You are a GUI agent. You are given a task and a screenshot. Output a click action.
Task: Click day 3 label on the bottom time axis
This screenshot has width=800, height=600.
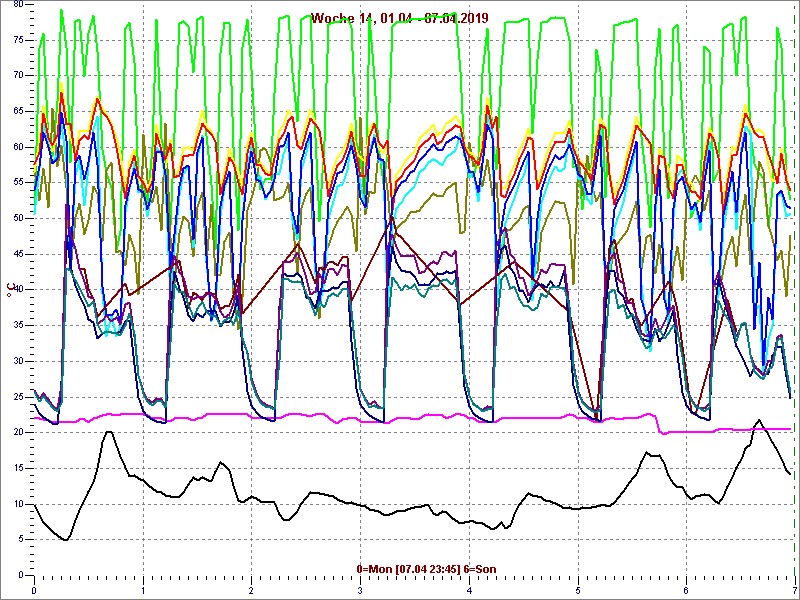point(360,591)
